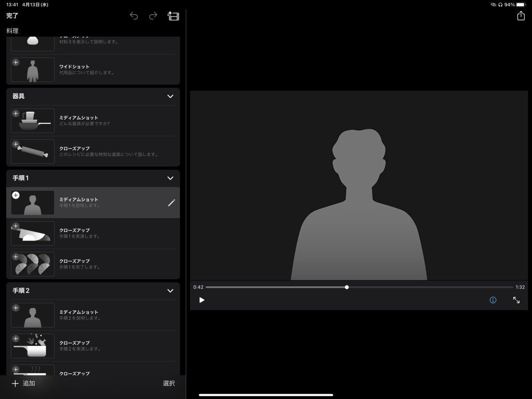The width and height of the screenshot is (532, 399).
Task: Tap the 選択 button
Action: point(169,383)
